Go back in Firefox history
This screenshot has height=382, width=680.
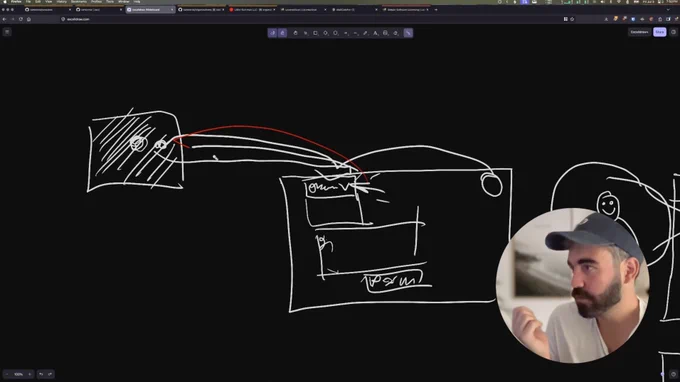[4, 19]
